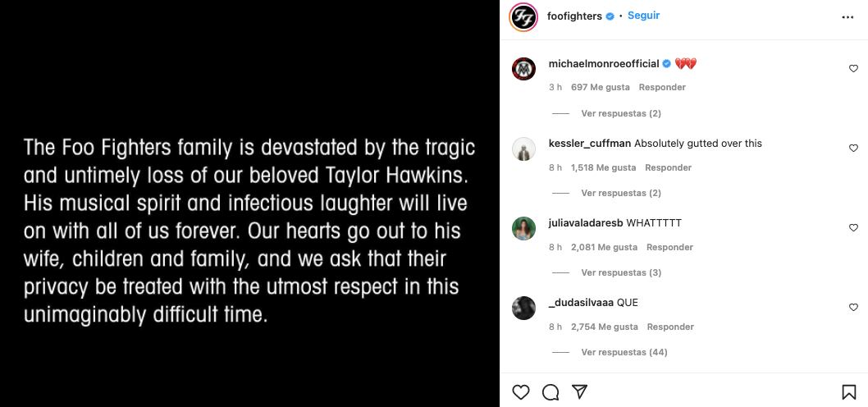Expand replies under juliavaladaresb's comment

(621, 272)
